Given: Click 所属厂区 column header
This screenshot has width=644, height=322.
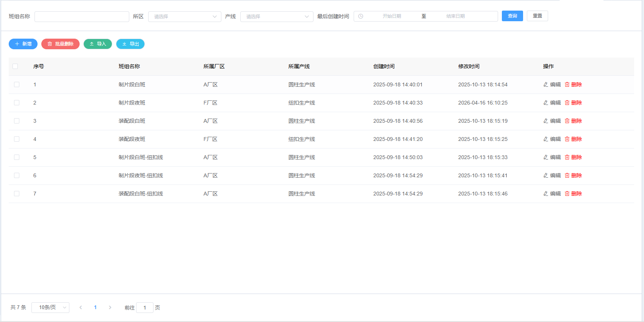Looking at the screenshot, I should point(214,66).
